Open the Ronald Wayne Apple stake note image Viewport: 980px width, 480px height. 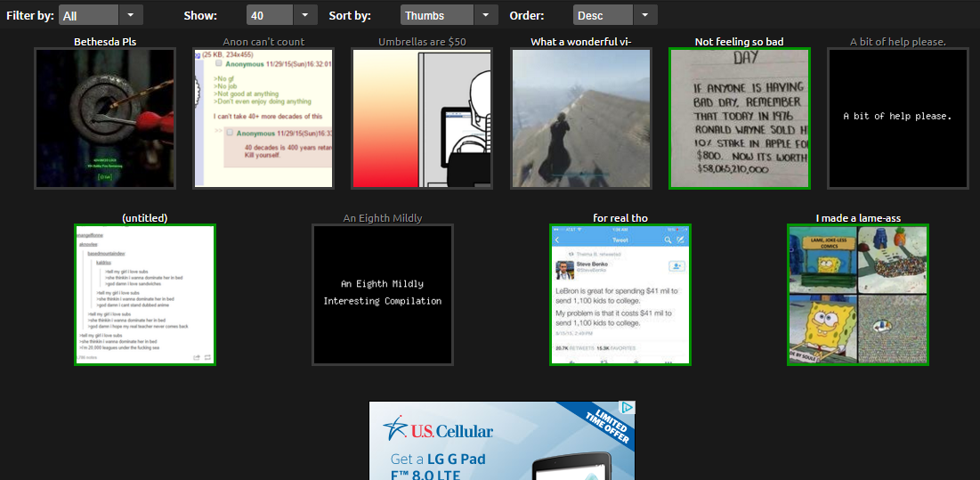pos(740,118)
